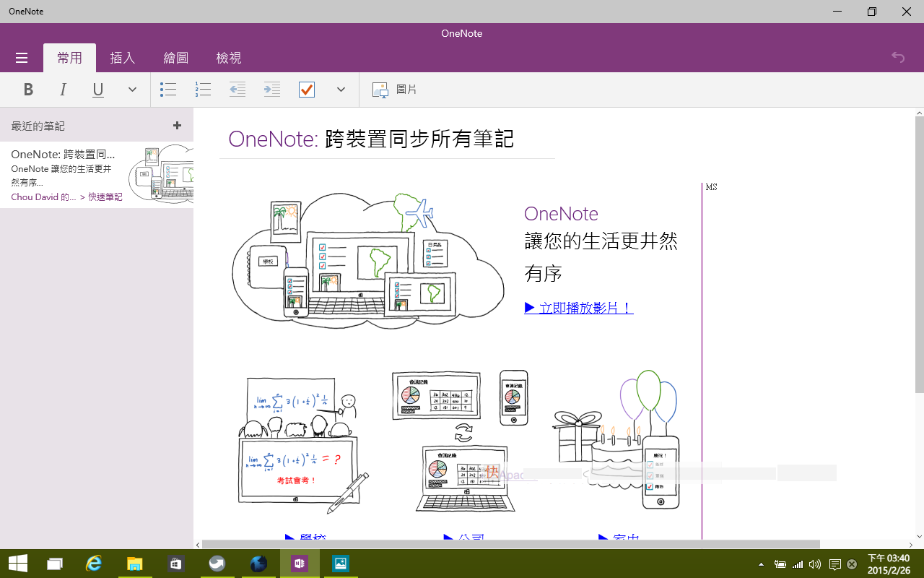The width and height of the screenshot is (924, 578).
Task: Click the birthday cake illustration
Action: tap(617, 441)
